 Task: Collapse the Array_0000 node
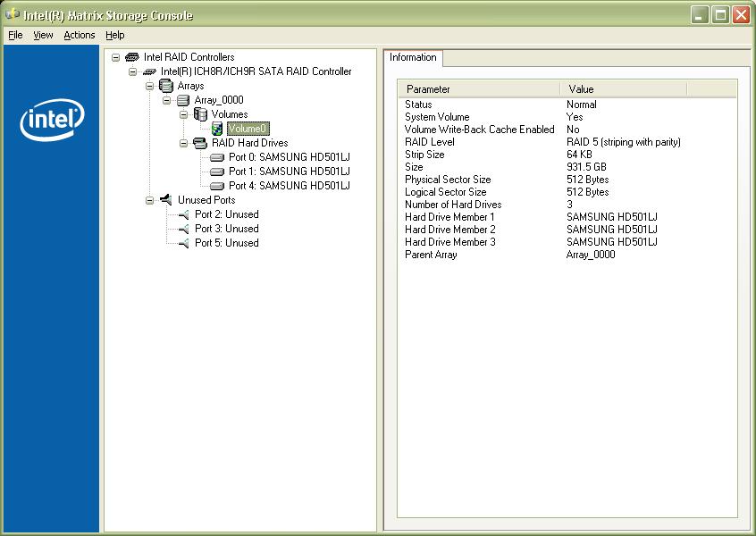point(167,100)
